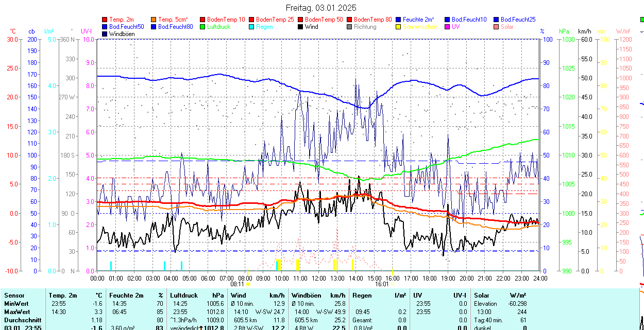Image resolution: width=644 pixels, height=330 pixels.
Task: Toggle the BodenTemp 80 legend label
Action: click(x=372, y=20)
